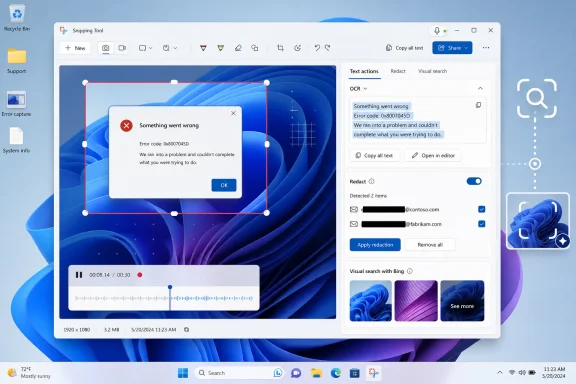This screenshot has height=384, width=576.
Task: Click the copy icon in the status bar
Action: coord(187,330)
